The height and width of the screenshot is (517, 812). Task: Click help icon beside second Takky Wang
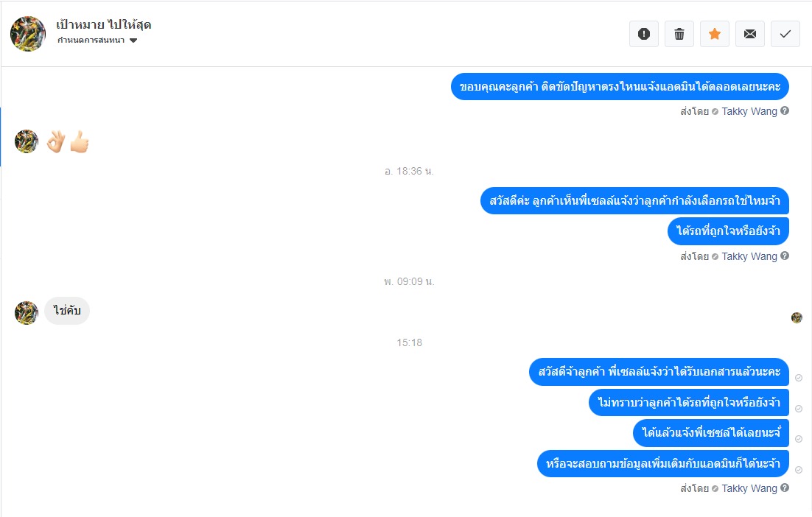pyautogui.click(x=785, y=256)
